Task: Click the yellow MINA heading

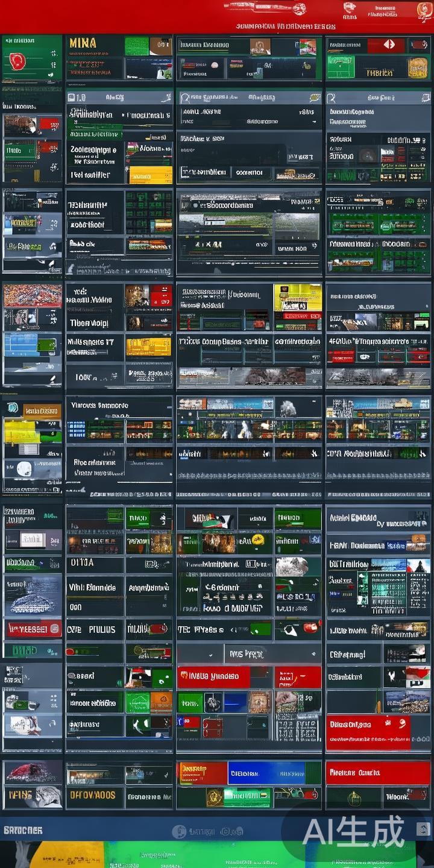Action: [x=83, y=43]
